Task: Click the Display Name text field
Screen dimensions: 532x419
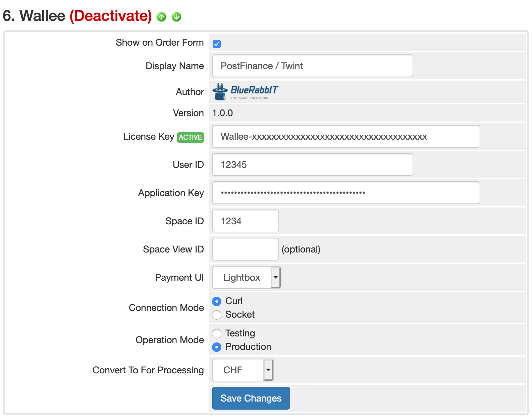Action: [312, 66]
